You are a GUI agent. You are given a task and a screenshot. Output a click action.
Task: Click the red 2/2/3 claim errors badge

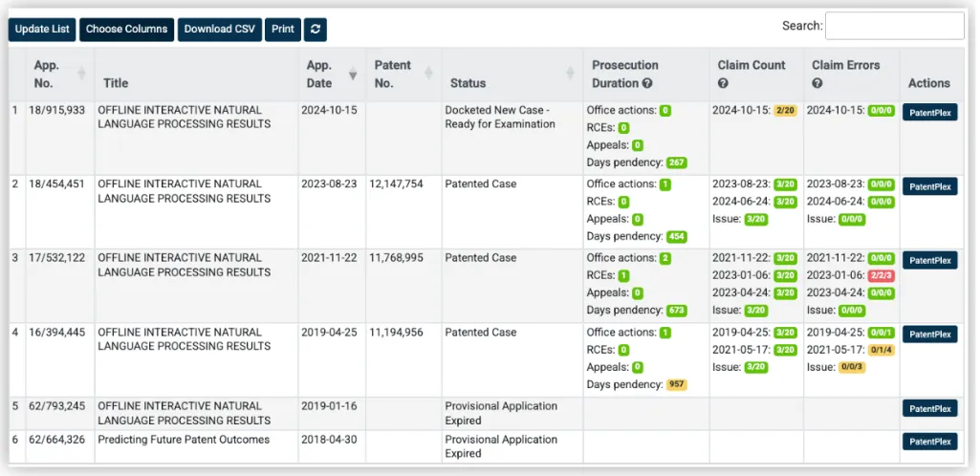tap(881, 275)
